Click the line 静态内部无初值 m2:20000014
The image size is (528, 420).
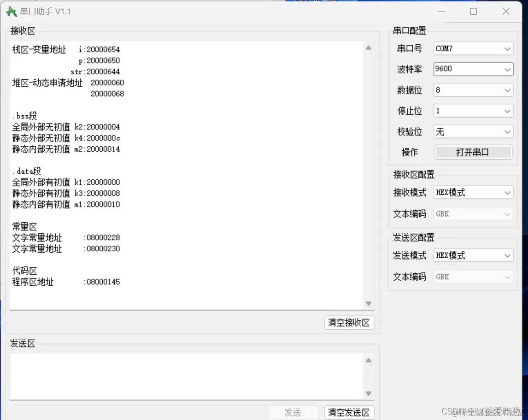66,149
